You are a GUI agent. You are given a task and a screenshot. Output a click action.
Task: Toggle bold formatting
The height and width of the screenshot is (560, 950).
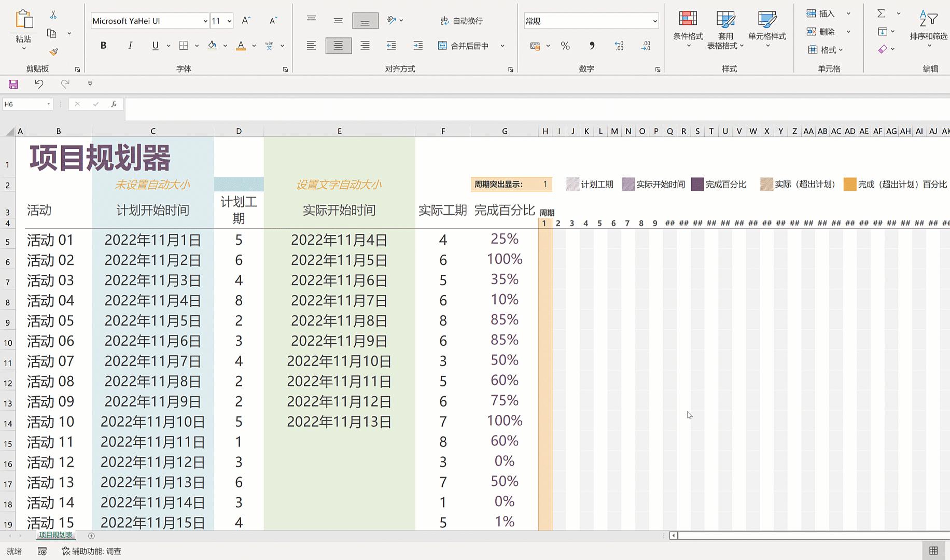tap(103, 46)
